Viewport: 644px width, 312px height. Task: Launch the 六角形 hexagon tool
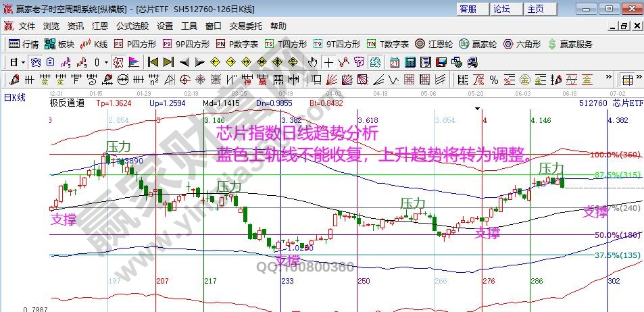[x=521, y=44]
